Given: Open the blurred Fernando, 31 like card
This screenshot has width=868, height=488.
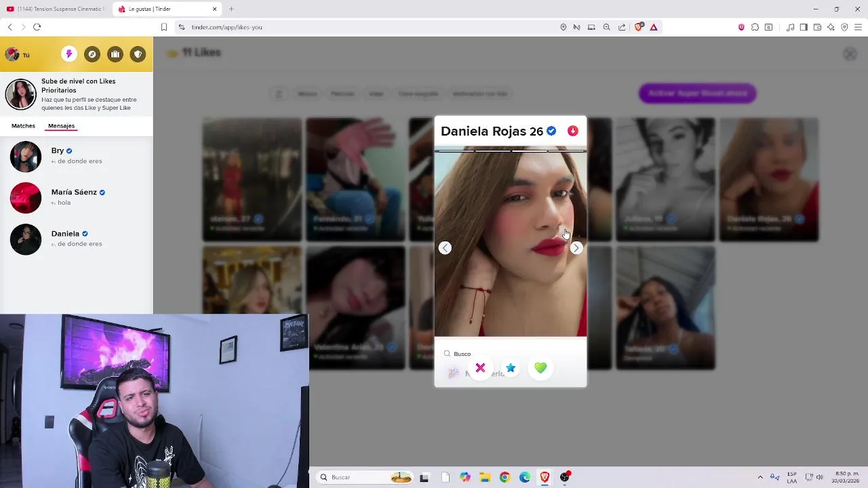Looking at the screenshot, I should [x=355, y=180].
